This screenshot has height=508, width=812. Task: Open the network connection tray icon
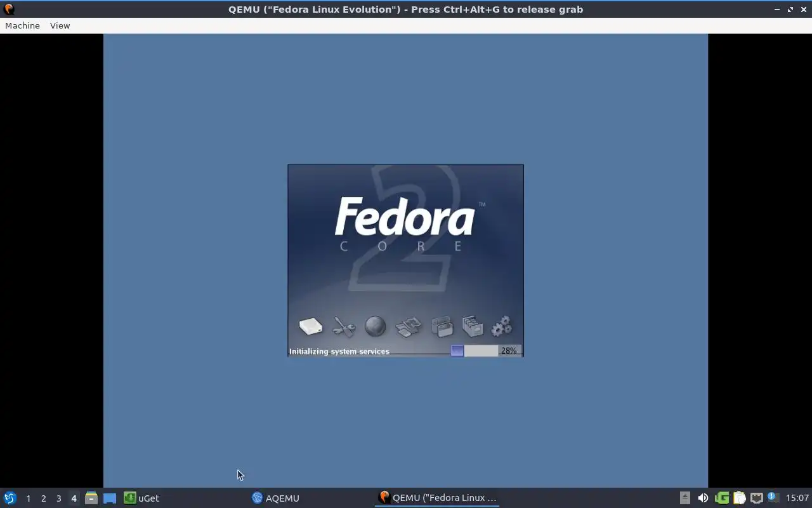[x=756, y=498]
